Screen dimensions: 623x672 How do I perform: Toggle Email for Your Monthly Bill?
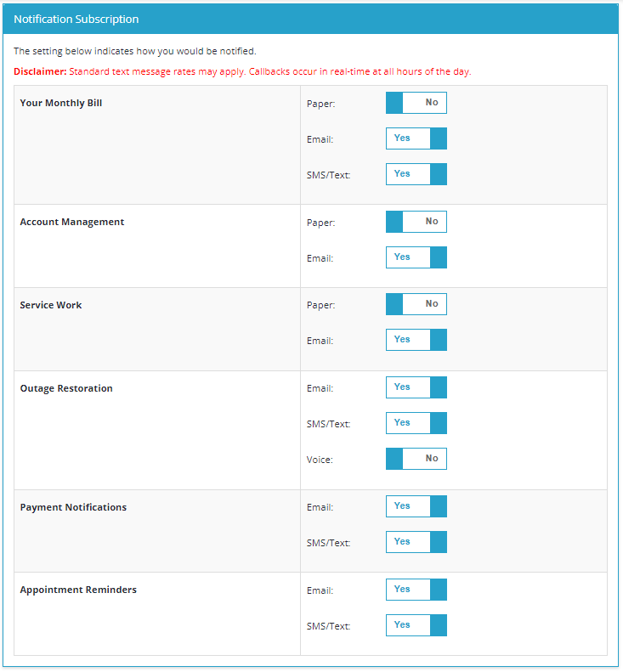(x=416, y=138)
